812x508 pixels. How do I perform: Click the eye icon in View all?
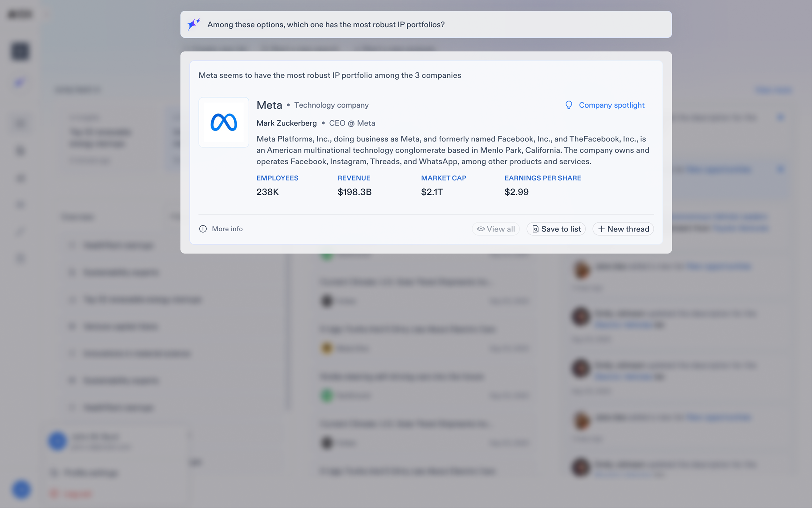[x=481, y=229]
